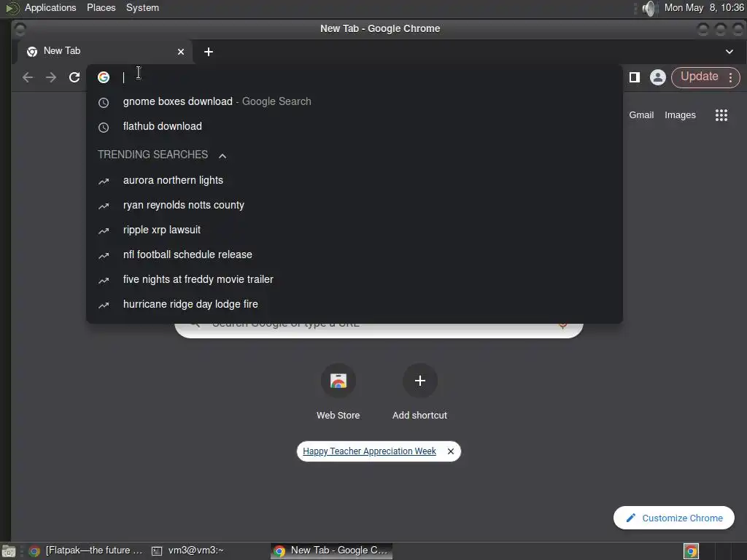Choose the aurora northern lights trending search
This screenshot has height=560, width=747.
(355, 180)
